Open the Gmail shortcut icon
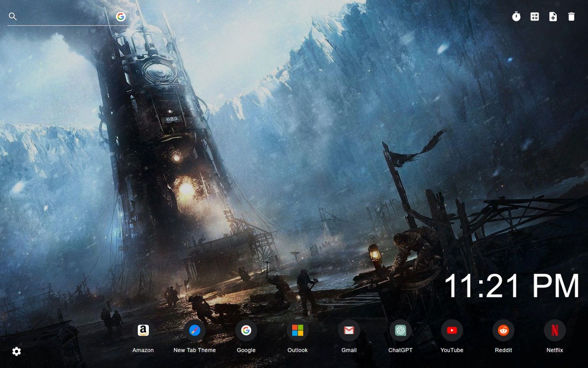The image size is (588, 368). click(x=349, y=330)
